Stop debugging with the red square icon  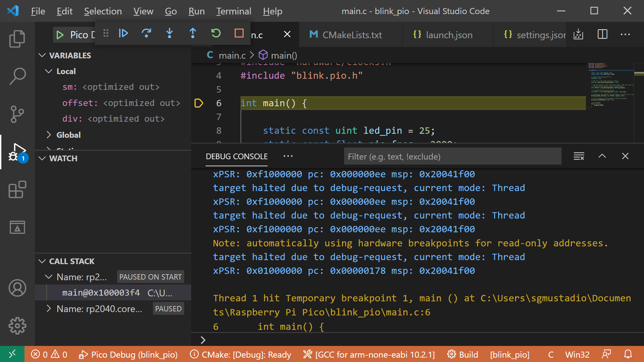coord(239,33)
